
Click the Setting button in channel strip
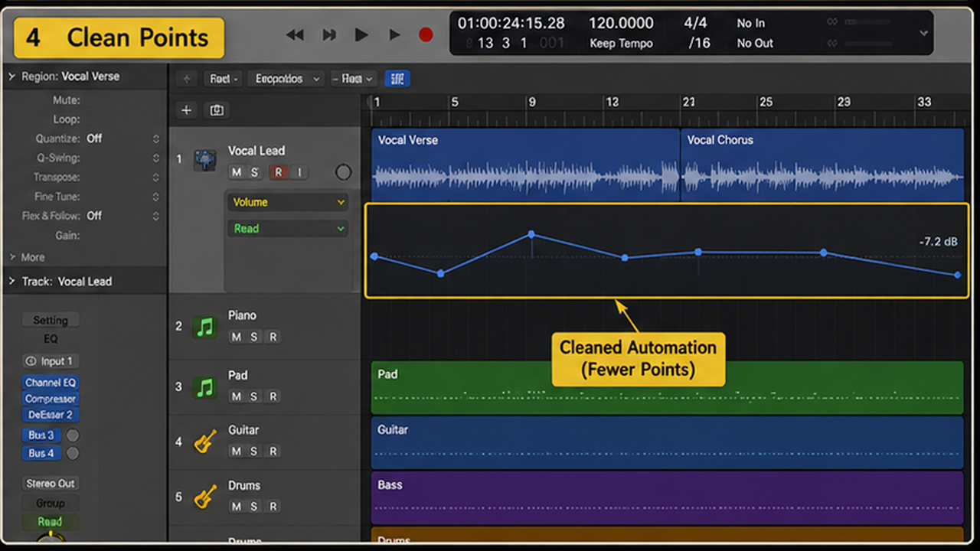(51, 320)
